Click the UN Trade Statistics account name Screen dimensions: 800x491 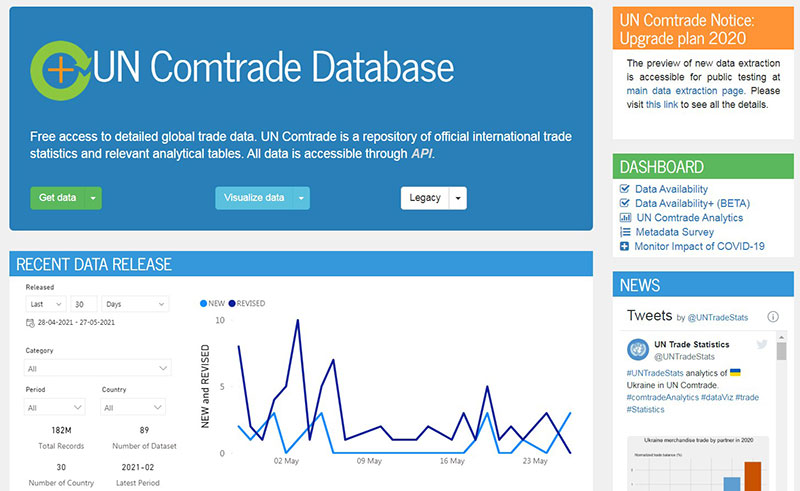coord(692,345)
